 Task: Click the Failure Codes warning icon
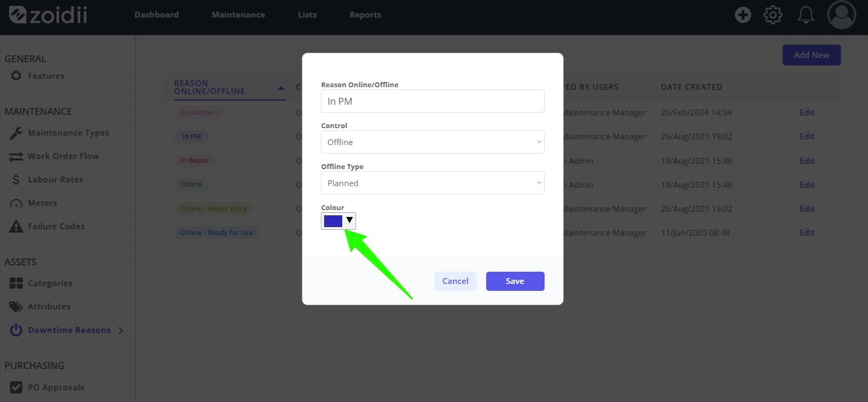click(16, 227)
